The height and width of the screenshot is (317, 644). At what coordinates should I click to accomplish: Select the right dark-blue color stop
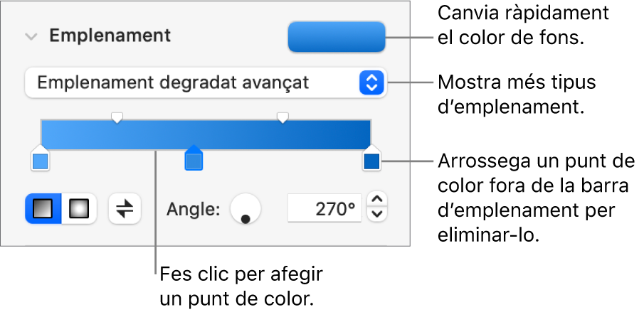click(371, 161)
